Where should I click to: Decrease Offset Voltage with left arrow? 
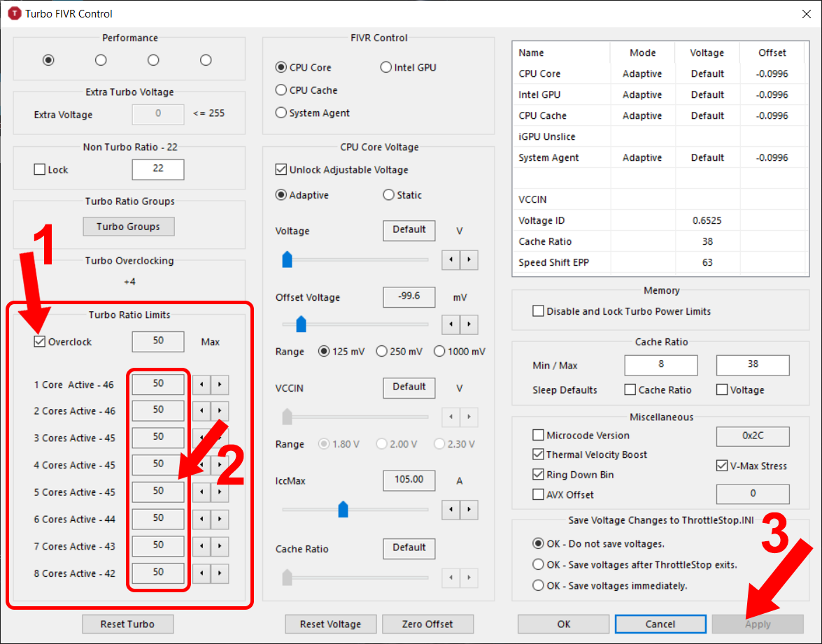451,324
